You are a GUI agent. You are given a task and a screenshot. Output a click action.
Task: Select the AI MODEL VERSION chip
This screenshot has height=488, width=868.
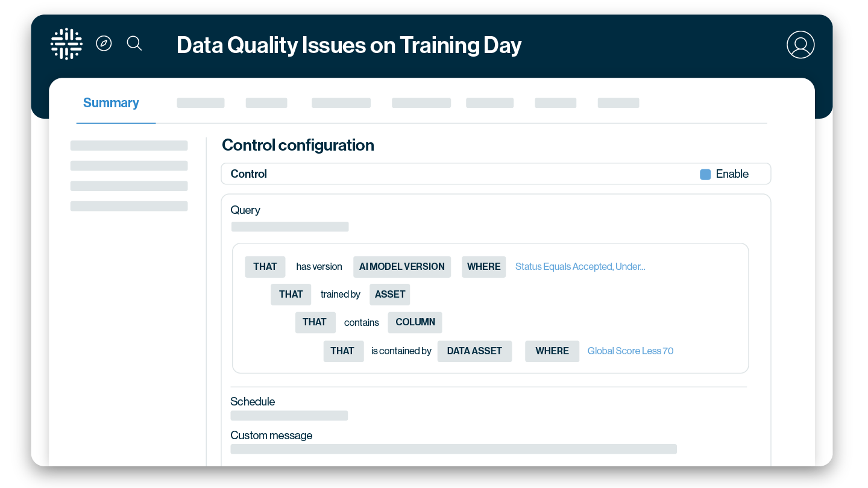402,267
